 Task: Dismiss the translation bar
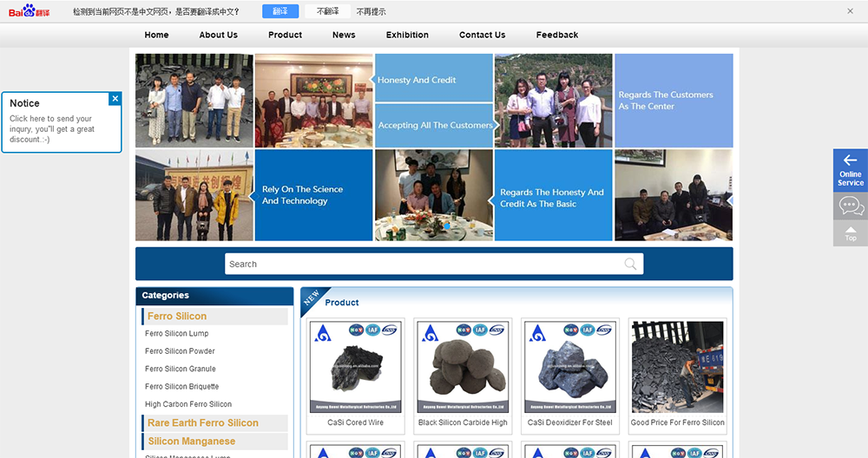point(850,11)
